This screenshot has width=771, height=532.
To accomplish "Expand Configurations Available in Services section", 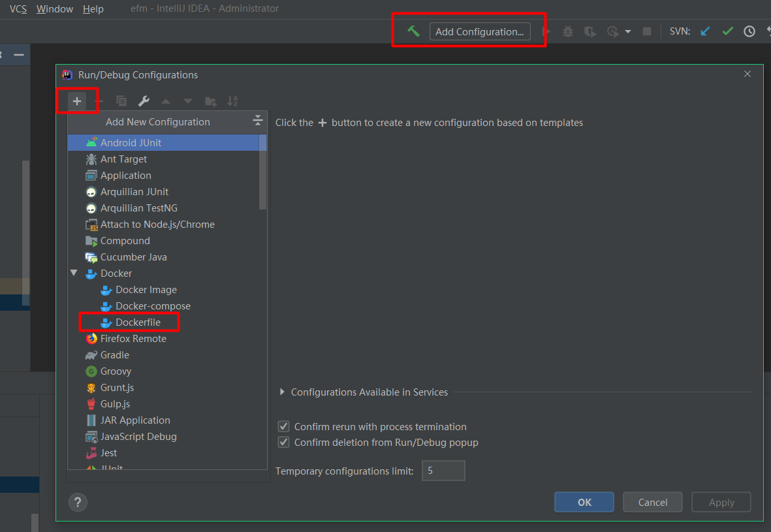I will tap(282, 392).
